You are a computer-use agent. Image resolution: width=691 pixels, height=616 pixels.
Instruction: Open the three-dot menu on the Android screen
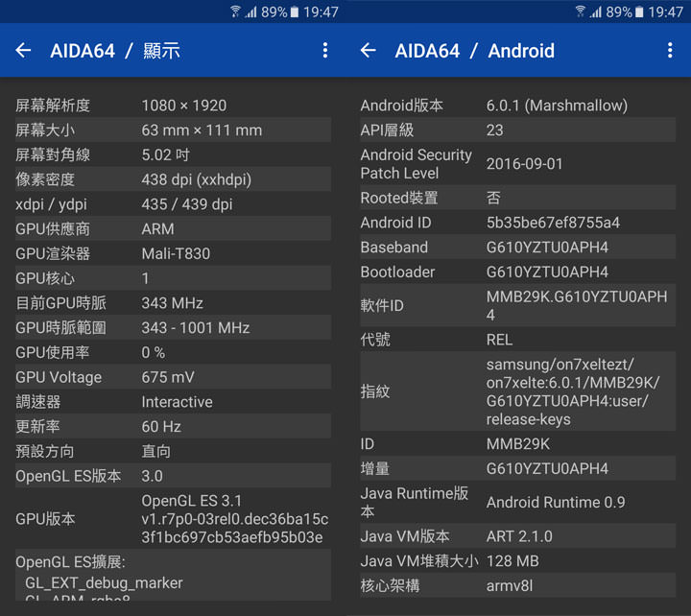tap(670, 51)
